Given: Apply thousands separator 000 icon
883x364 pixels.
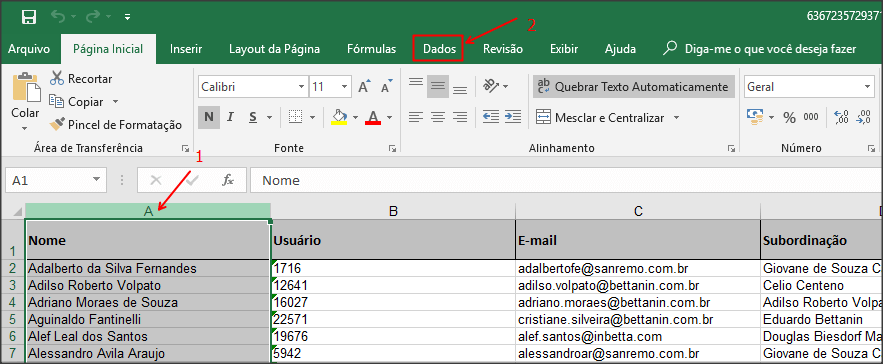Looking at the screenshot, I should pyautogui.click(x=811, y=117).
